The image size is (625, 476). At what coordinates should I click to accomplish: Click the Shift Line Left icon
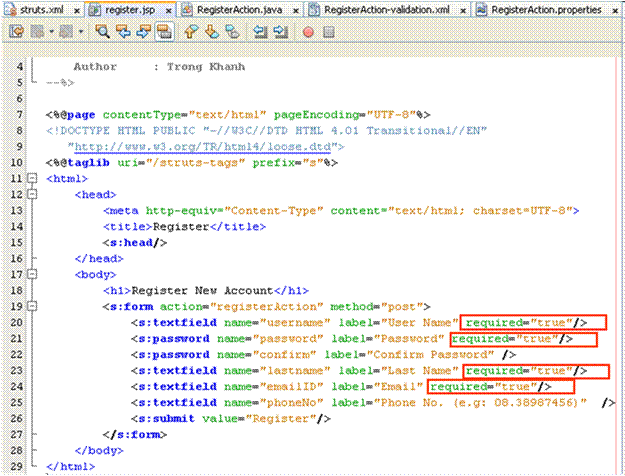[261, 31]
